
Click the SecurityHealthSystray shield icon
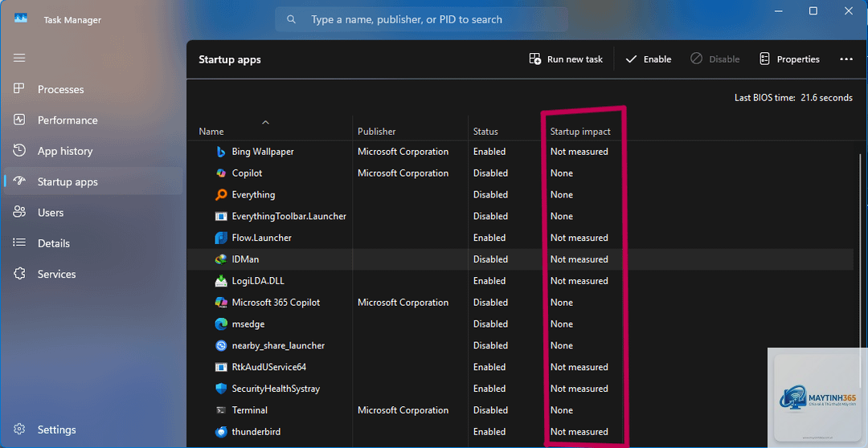pos(221,389)
